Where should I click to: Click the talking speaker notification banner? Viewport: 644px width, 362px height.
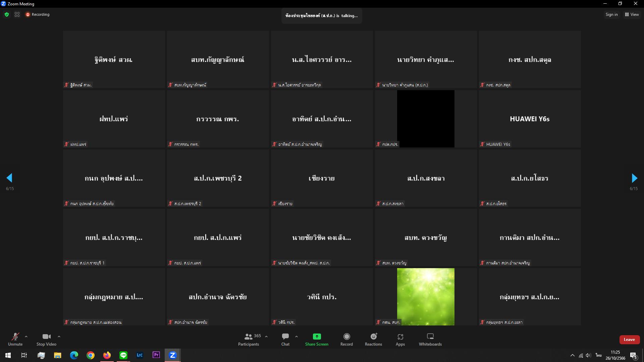point(322,16)
